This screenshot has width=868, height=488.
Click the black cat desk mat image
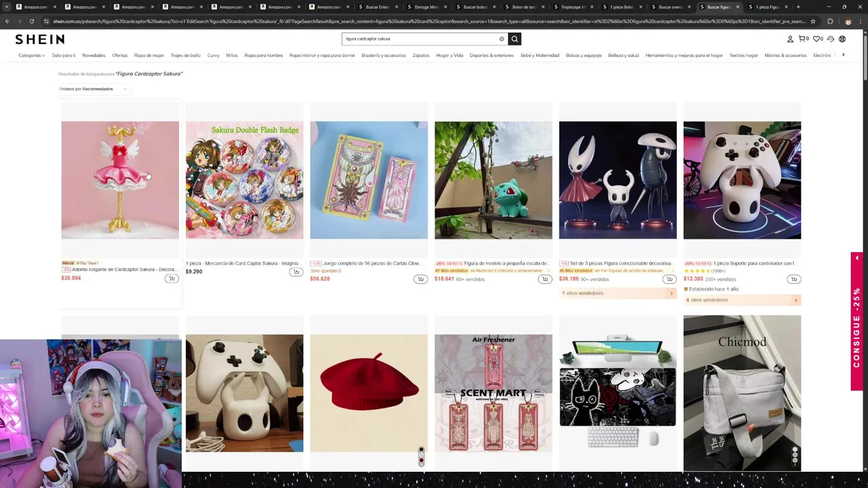click(618, 393)
